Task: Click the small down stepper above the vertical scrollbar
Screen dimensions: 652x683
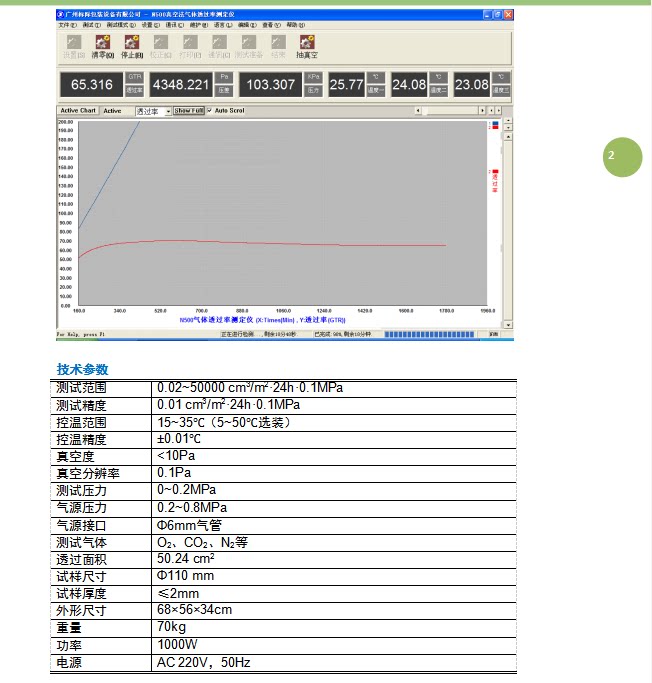Action: coord(508,127)
